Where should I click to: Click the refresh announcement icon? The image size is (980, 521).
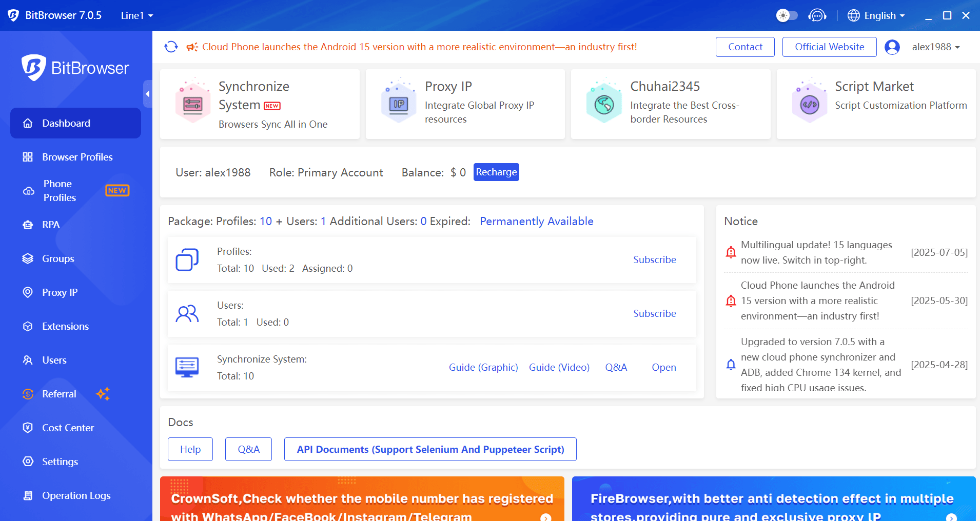coord(171,47)
